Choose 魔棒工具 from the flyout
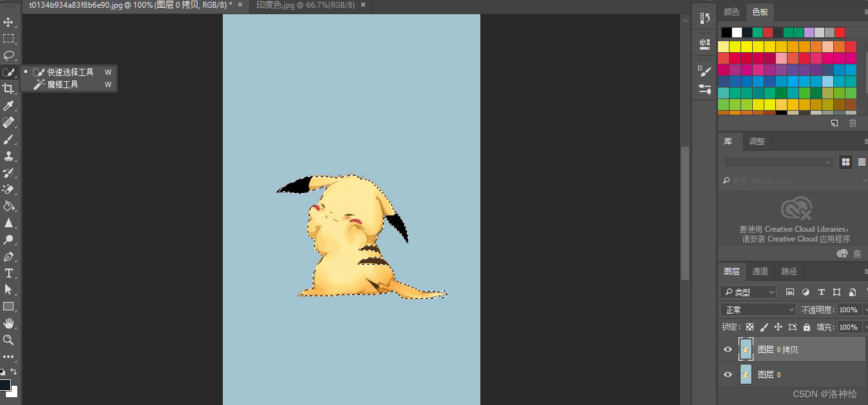Screen dimensions: 868x405 point(70,84)
